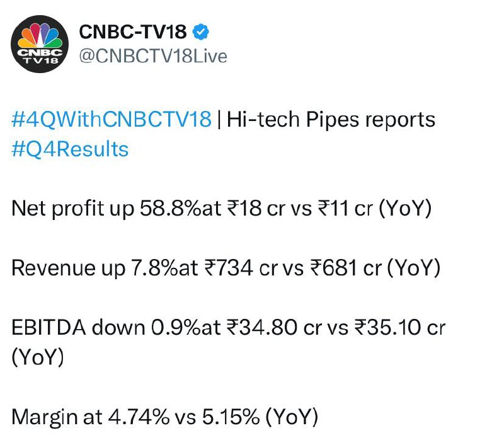Click the wrapped (YoY) under EBITDA line
504x445 pixels.
pos(38,357)
